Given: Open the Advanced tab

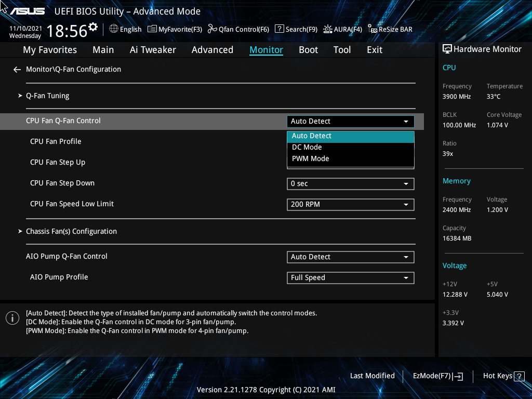Looking at the screenshot, I should click(x=212, y=50).
